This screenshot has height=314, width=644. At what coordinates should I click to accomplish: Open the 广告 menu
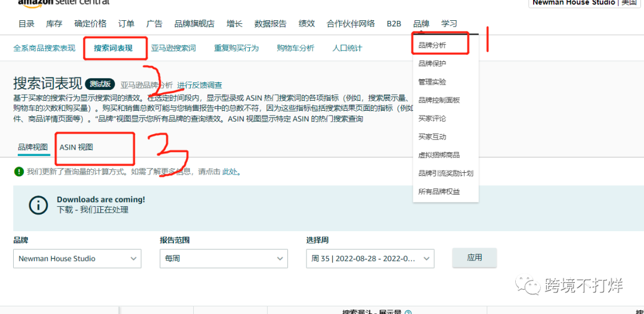click(154, 23)
